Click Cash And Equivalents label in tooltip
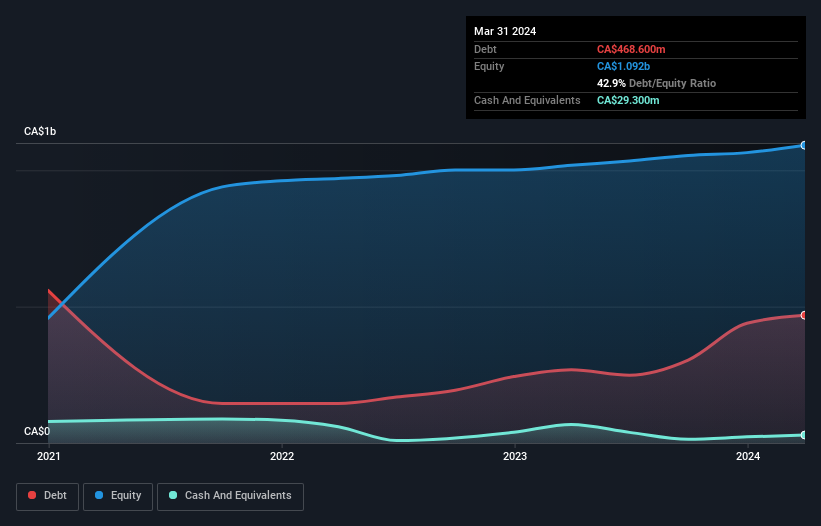The image size is (821, 526). tap(527, 100)
